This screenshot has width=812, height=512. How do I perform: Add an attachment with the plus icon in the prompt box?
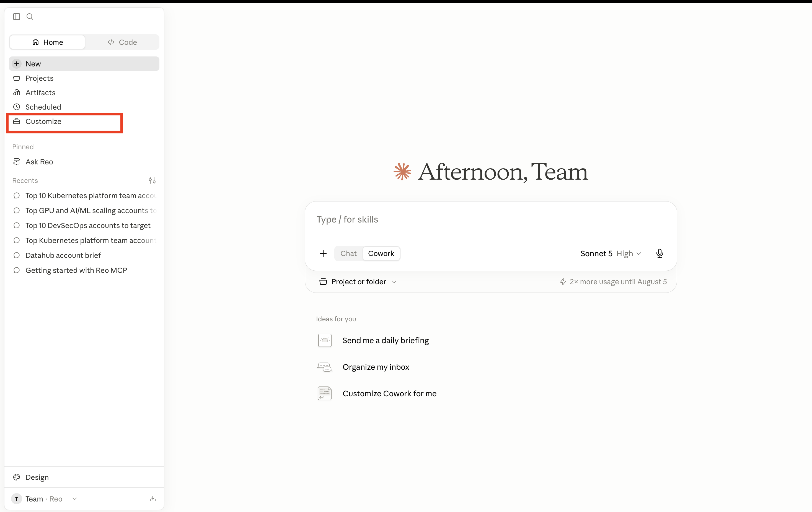pos(323,254)
